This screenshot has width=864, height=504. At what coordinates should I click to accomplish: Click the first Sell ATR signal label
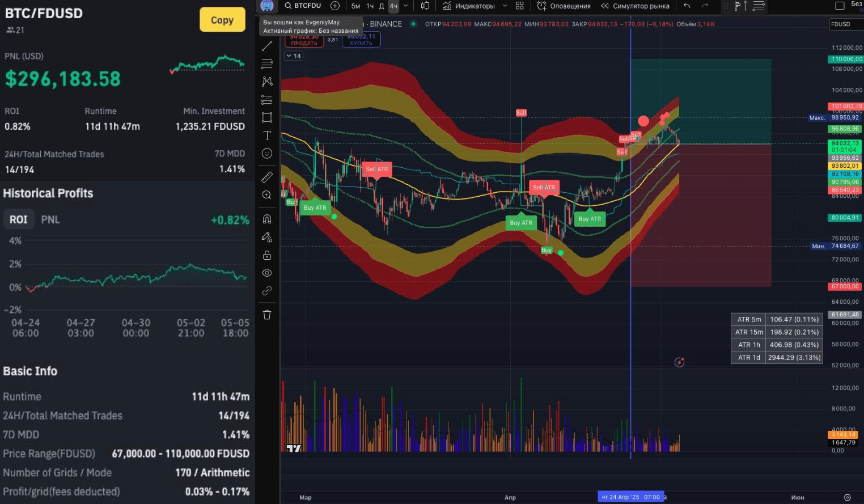[x=377, y=169]
